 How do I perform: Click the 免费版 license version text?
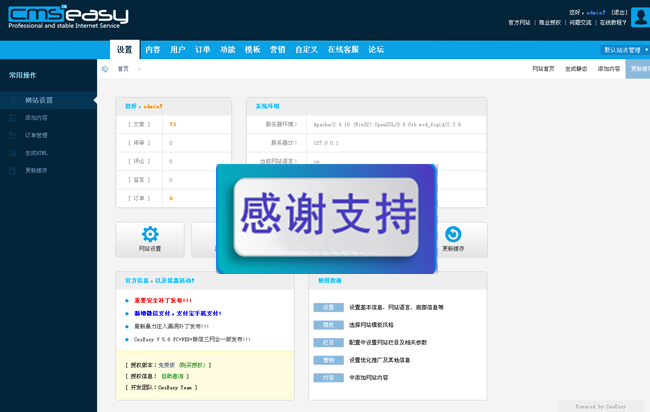click(x=167, y=365)
